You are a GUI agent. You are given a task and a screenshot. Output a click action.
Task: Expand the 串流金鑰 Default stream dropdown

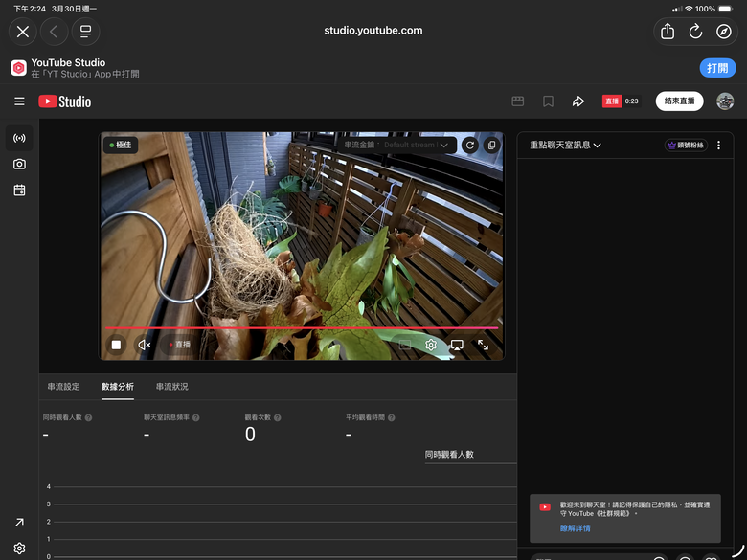coord(396,145)
